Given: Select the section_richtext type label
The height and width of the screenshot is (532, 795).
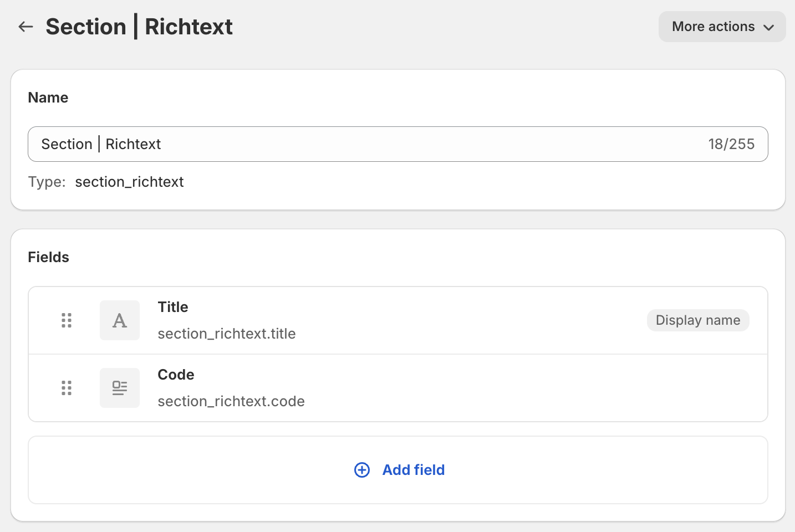Looking at the screenshot, I should [129, 182].
